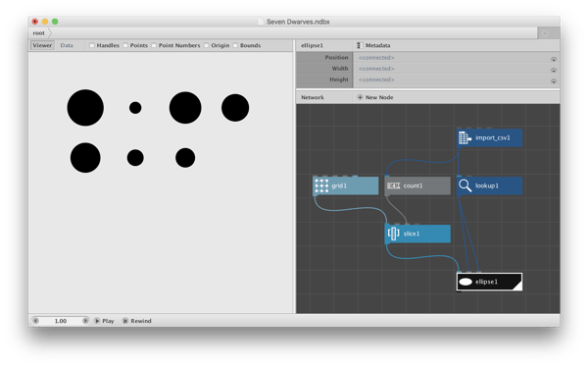Image resolution: width=588 pixels, height=367 pixels.
Task: Click the Metadata icon
Action: tap(360, 45)
